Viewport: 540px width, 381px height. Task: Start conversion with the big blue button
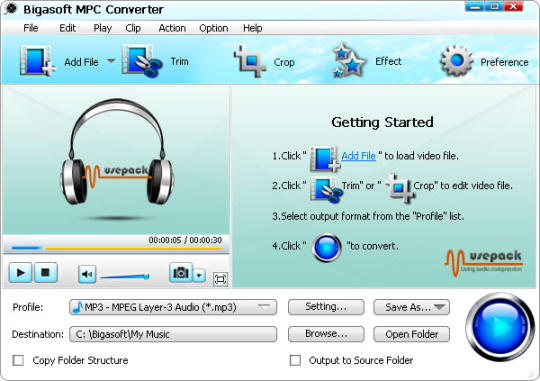(x=500, y=327)
